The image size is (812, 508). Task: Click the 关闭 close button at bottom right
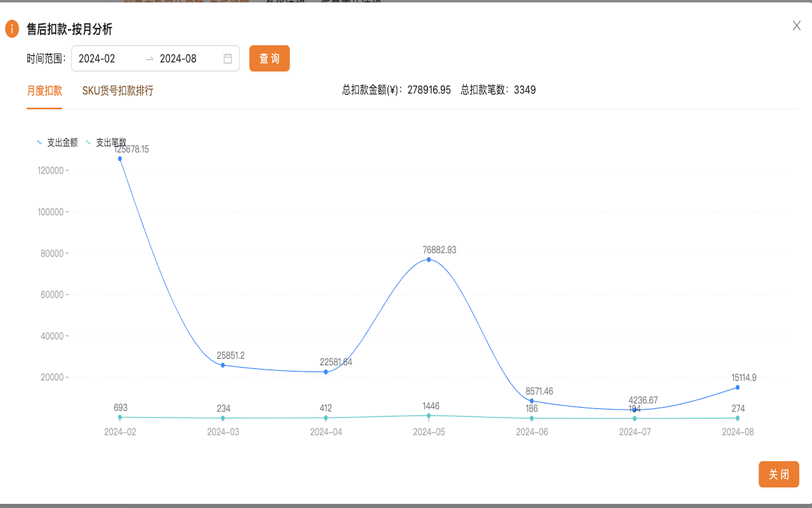(778, 474)
